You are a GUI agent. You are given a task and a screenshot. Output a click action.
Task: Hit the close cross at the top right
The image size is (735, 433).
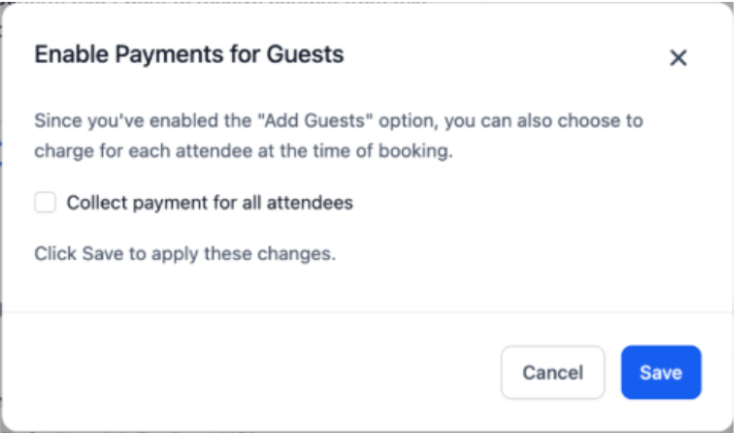(678, 58)
